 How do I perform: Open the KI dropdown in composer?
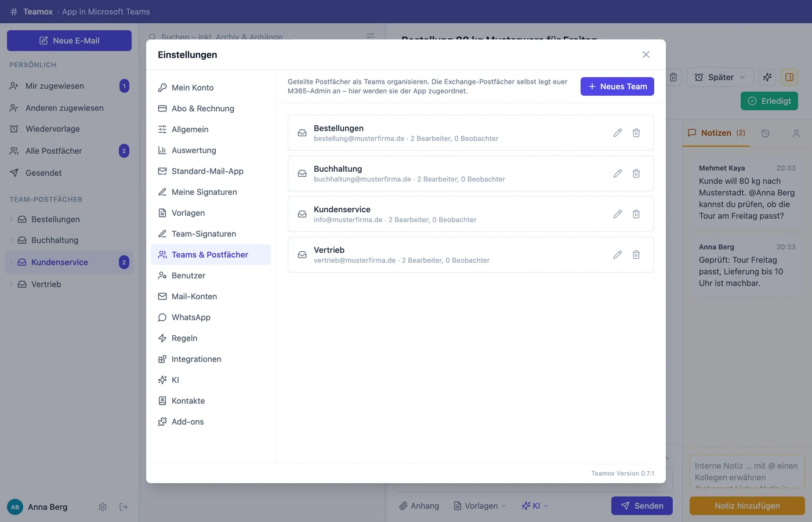[535, 506]
